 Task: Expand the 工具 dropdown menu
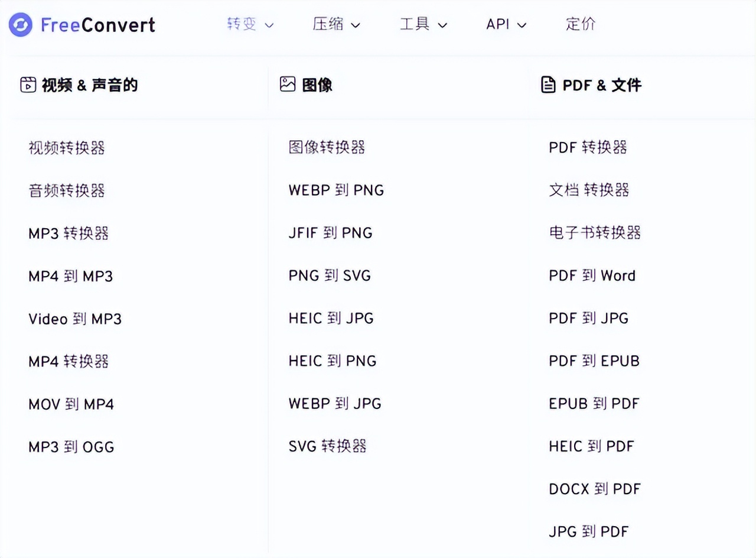(423, 24)
